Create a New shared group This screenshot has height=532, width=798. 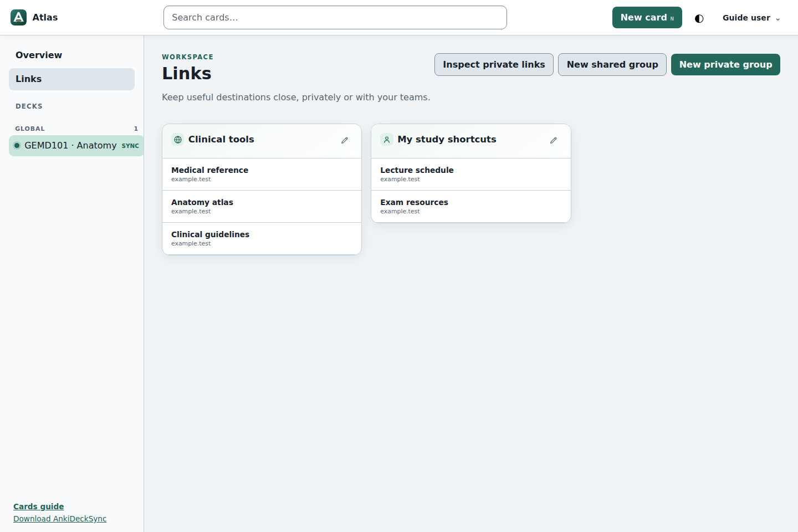[612, 64]
